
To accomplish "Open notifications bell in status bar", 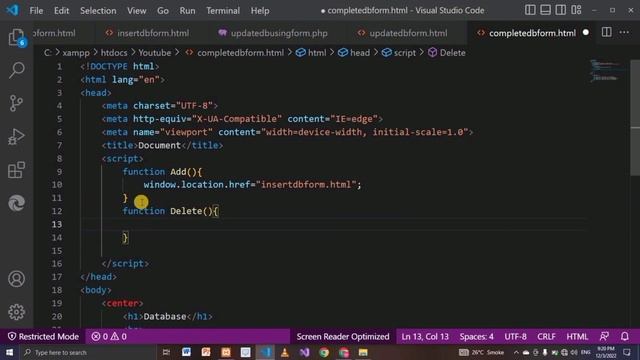I will (x=624, y=336).
